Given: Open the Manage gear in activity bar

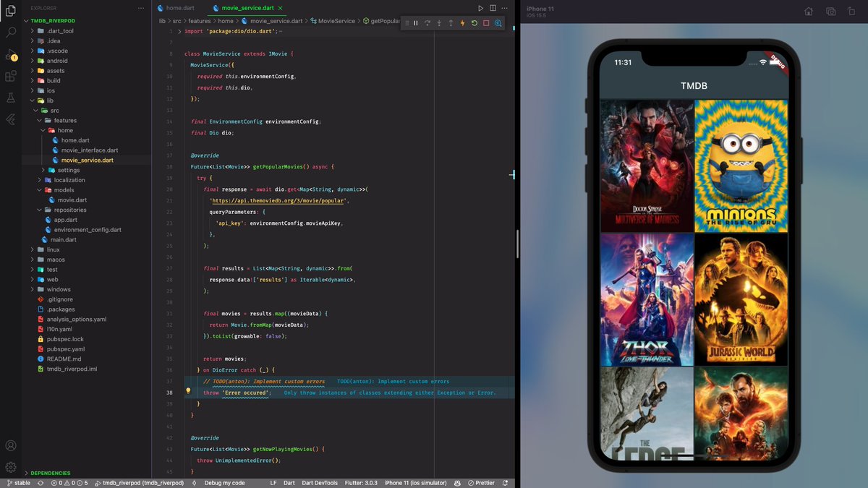Looking at the screenshot, I should click(x=11, y=467).
